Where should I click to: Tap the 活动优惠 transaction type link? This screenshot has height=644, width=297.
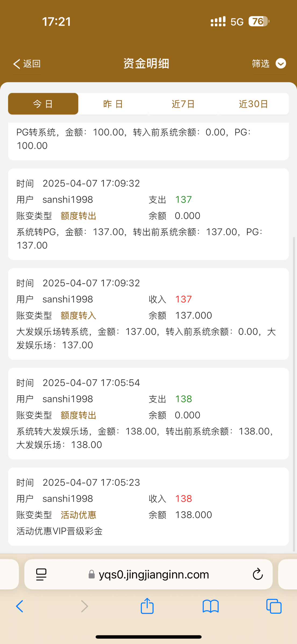pos(78,515)
